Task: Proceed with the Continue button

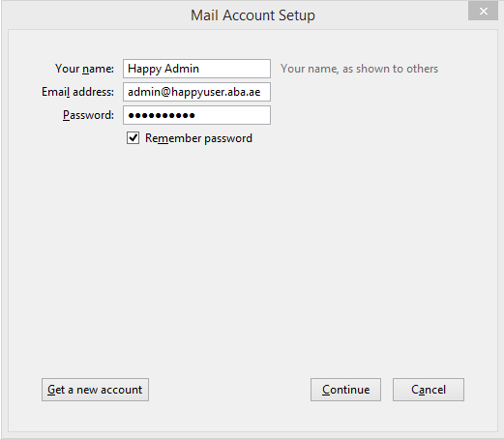Action: point(345,390)
